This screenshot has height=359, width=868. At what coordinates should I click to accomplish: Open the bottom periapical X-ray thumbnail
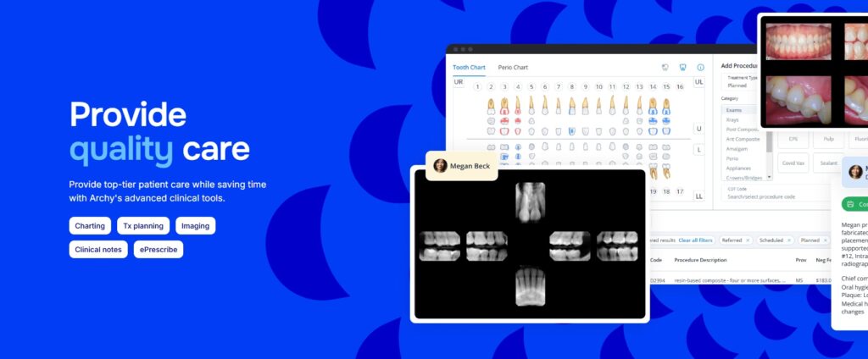531,286
